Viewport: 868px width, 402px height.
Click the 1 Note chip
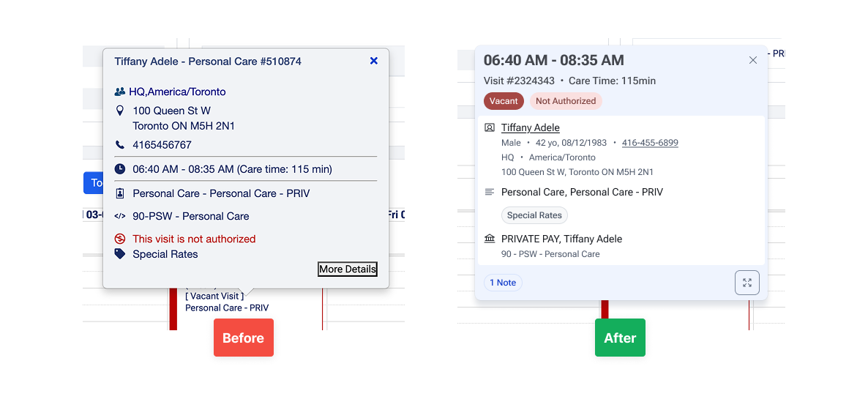click(x=503, y=283)
